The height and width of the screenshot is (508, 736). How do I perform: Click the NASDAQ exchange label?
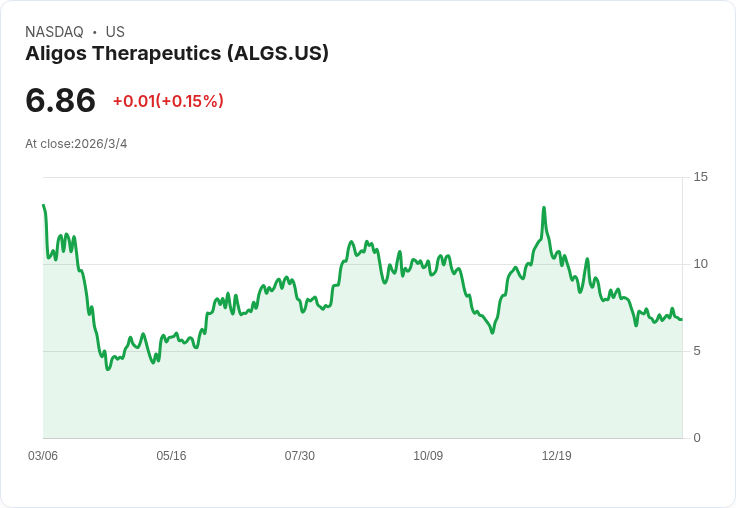coord(54,32)
